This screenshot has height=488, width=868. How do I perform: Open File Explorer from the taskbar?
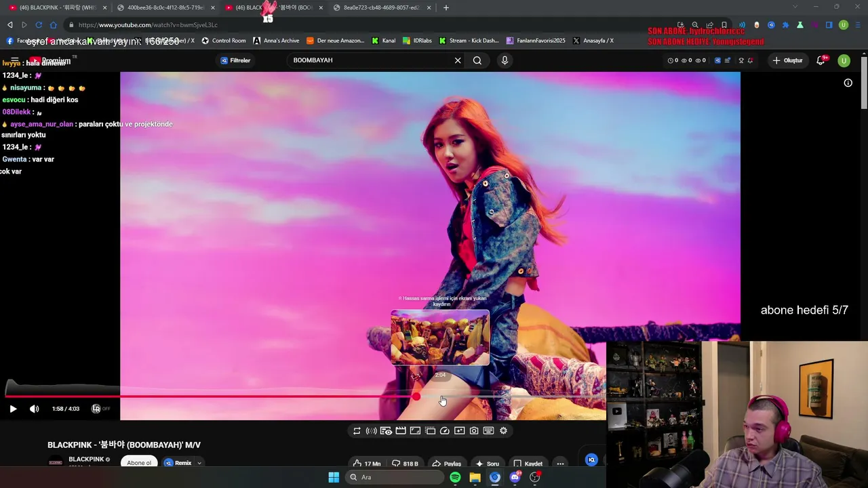pyautogui.click(x=475, y=477)
